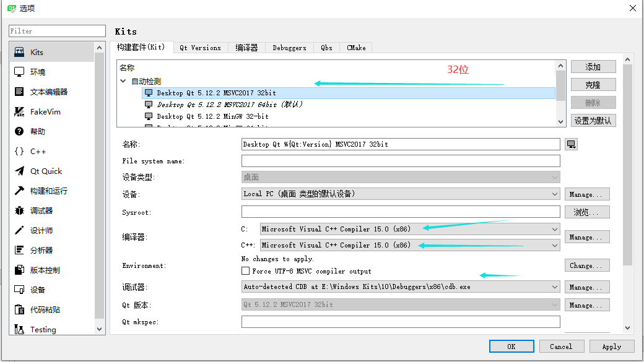Image resolution: width=644 pixels, height=362 pixels.
Task: Open the 设备类型 桌面 dropdown
Action: (401, 178)
